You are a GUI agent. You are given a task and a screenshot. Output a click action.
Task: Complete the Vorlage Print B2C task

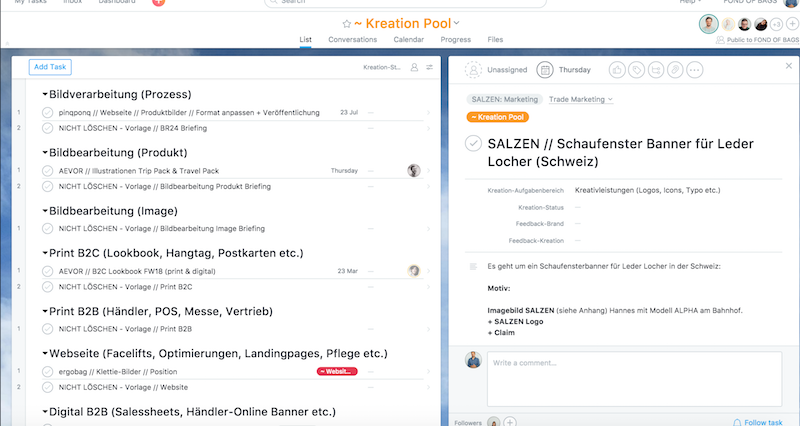tap(47, 287)
